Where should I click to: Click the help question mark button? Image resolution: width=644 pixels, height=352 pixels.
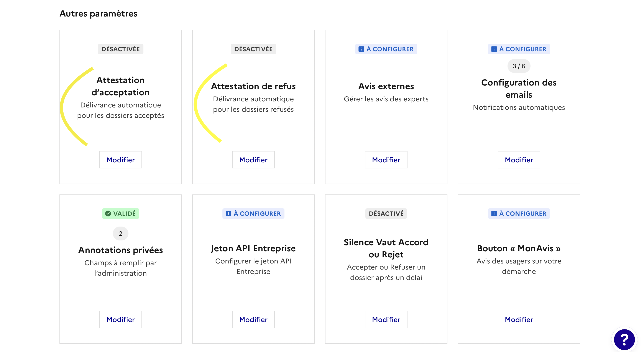(624, 339)
